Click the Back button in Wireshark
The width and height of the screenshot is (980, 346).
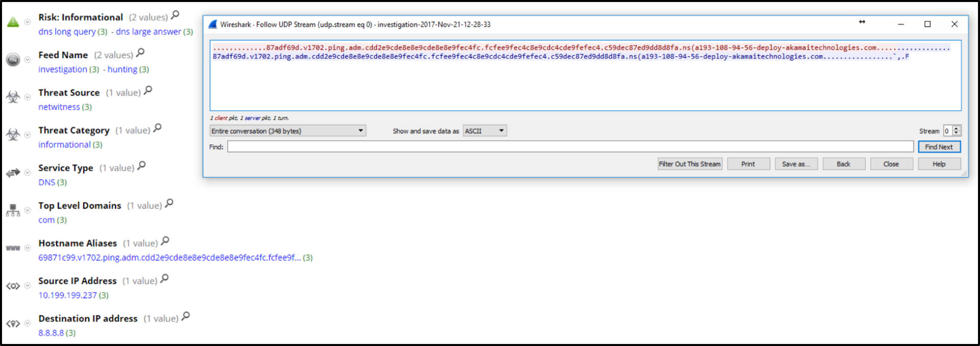[x=844, y=164]
